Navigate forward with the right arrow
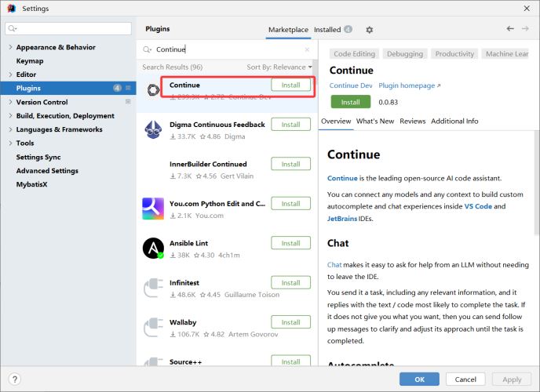This screenshot has height=392, width=540. click(525, 28)
